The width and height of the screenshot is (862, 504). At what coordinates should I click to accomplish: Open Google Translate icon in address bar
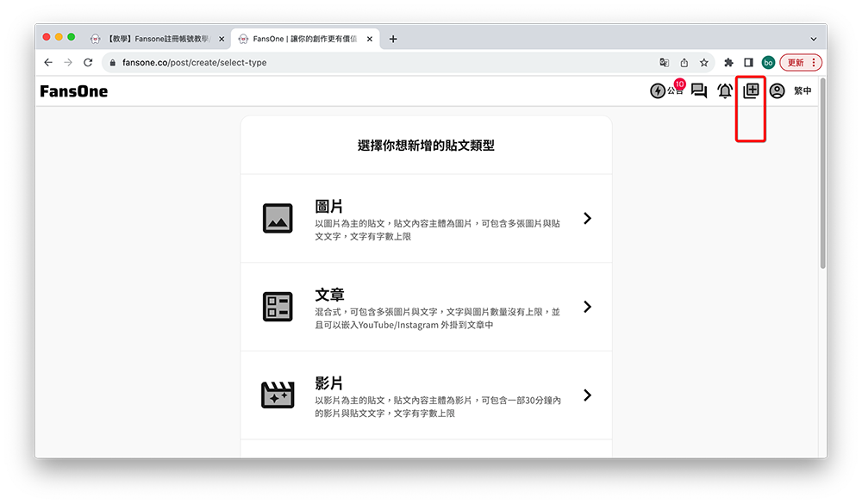pyautogui.click(x=664, y=62)
